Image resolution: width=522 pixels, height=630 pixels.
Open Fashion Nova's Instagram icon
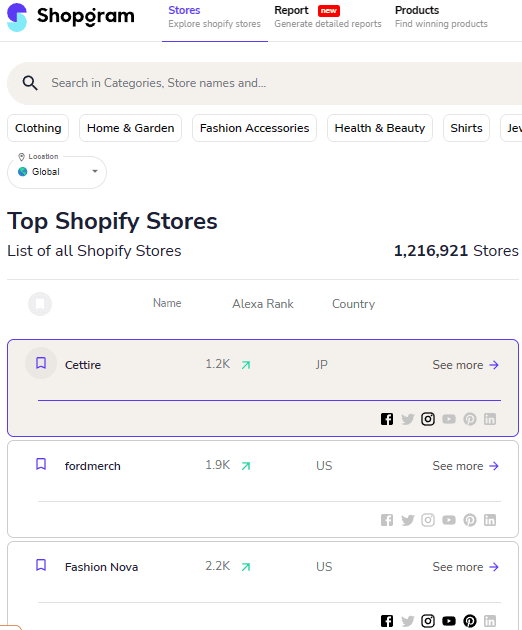pos(428,621)
